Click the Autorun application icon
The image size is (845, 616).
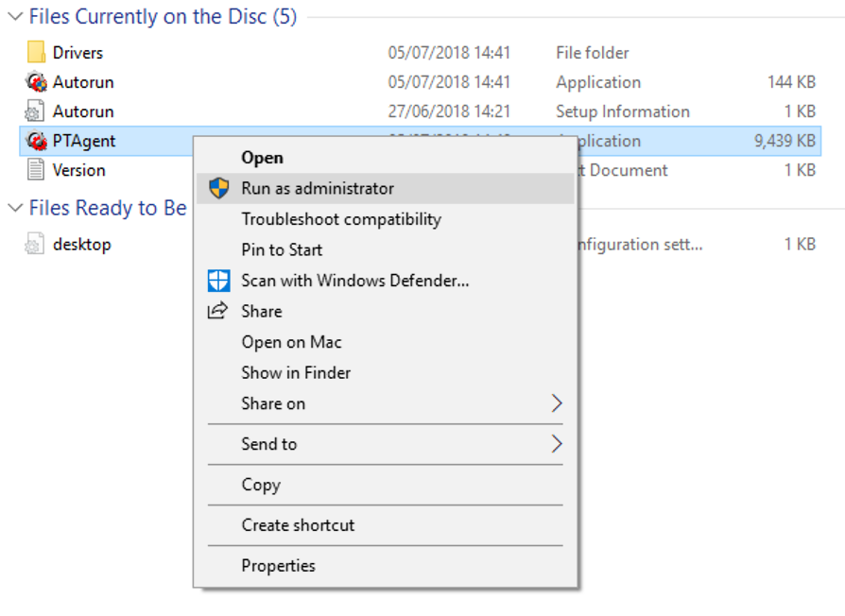pos(36,82)
